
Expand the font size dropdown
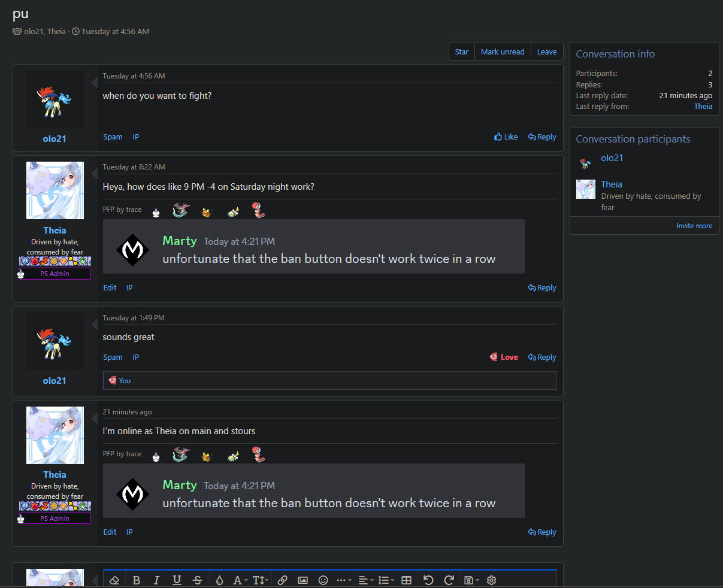coord(260,580)
